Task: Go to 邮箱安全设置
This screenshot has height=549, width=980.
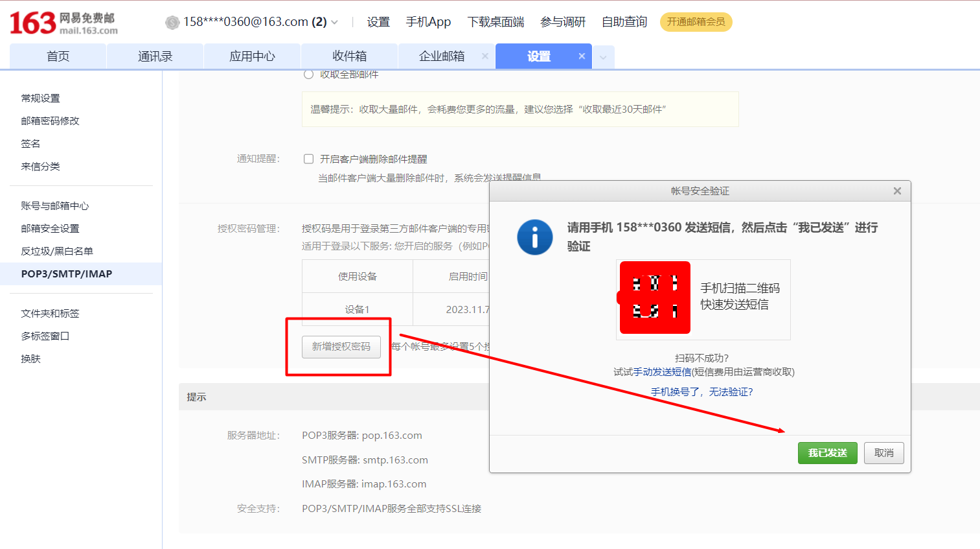Action: pos(50,228)
